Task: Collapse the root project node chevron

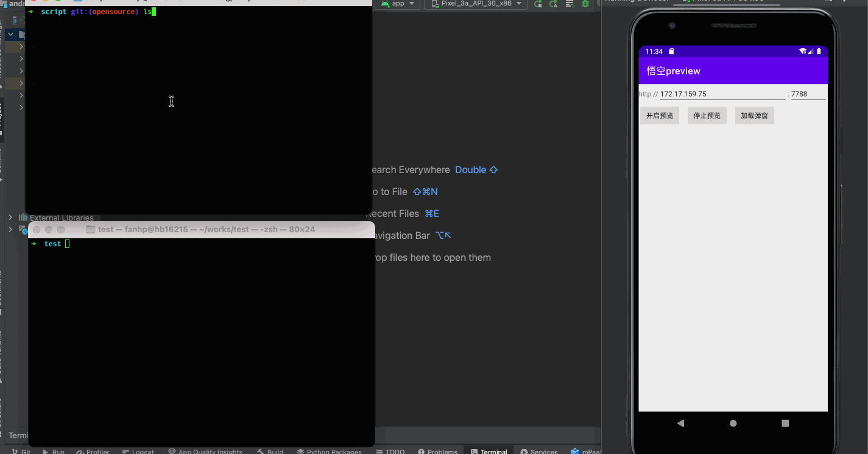Action: [10, 34]
